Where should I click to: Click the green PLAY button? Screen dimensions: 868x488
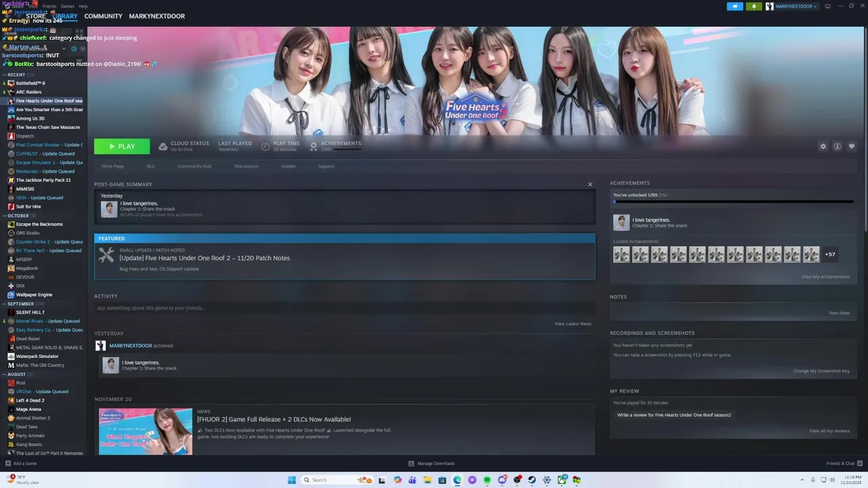pyautogui.click(x=122, y=146)
